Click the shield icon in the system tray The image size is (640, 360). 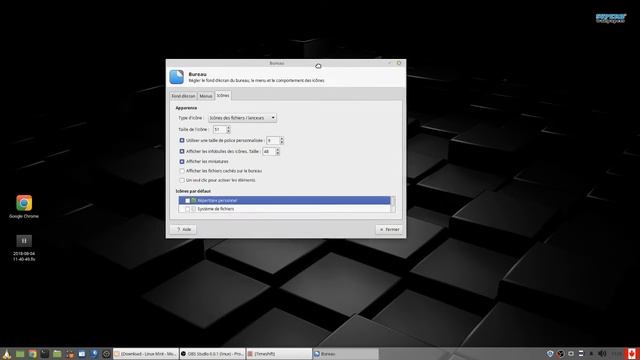point(550,353)
